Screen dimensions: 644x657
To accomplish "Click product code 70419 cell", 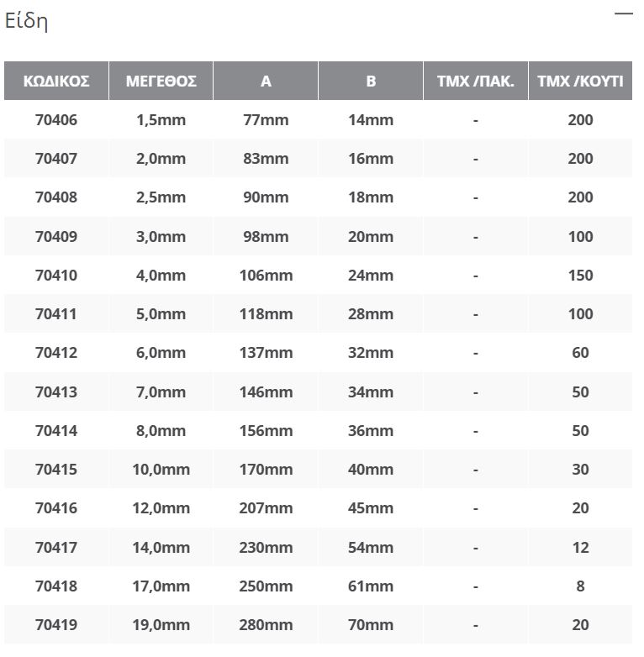I will [x=56, y=625].
